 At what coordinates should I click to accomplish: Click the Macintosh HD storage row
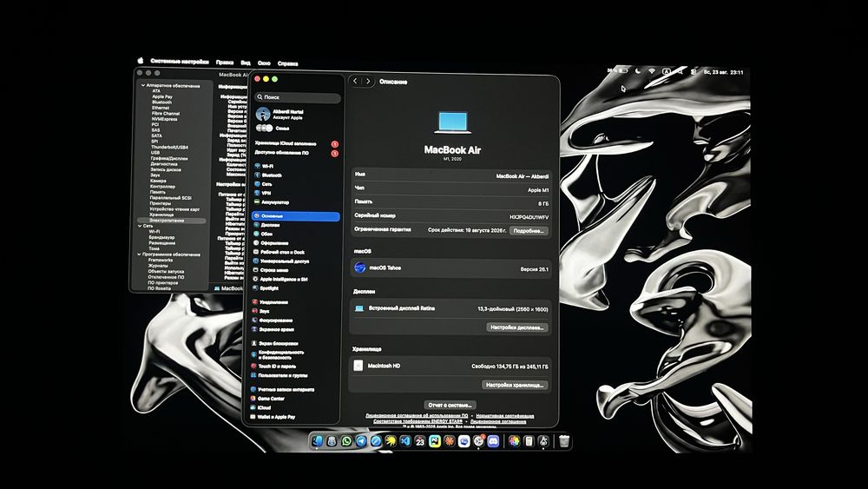click(451, 366)
